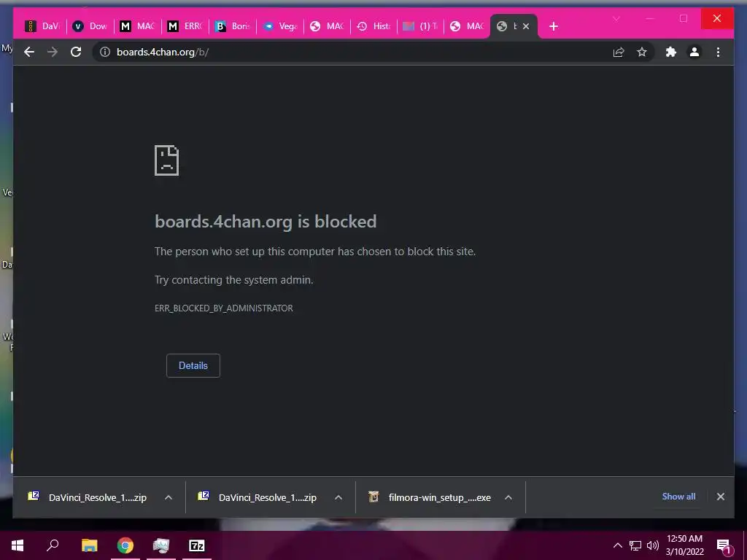Share this page icon in address bar

coord(619,52)
